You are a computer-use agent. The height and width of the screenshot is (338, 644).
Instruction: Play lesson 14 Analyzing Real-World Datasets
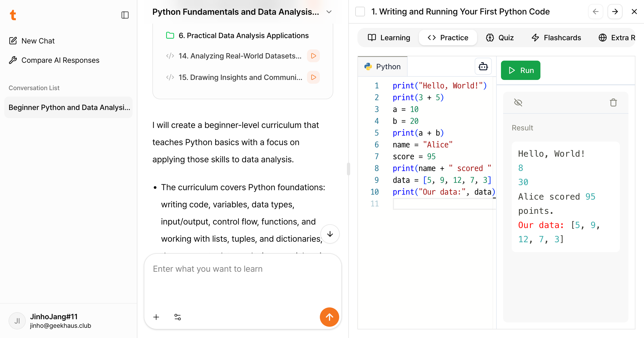[x=313, y=56]
